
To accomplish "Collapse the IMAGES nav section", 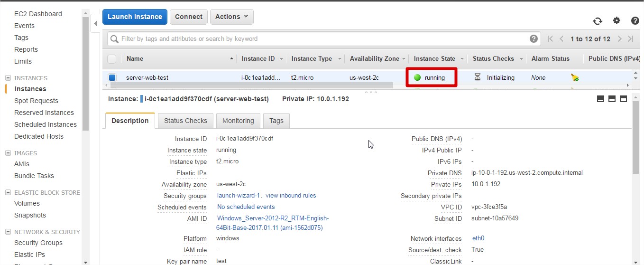I will coord(8,153).
